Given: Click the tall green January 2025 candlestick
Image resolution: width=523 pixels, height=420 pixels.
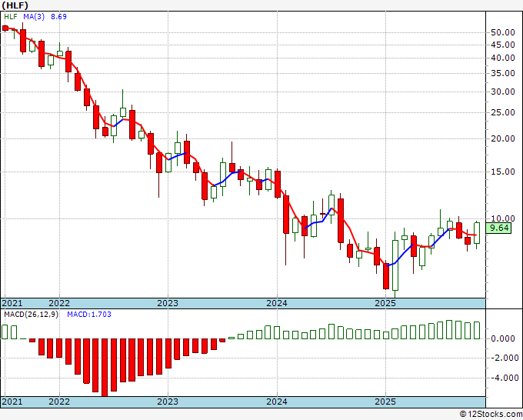Looking at the screenshot, I should pos(395,265).
